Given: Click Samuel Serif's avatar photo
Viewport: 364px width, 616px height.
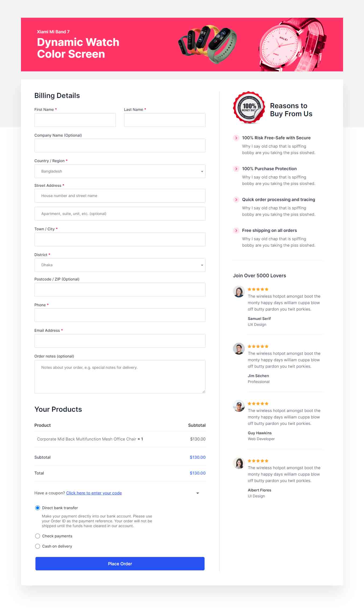Looking at the screenshot, I should click(239, 292).
